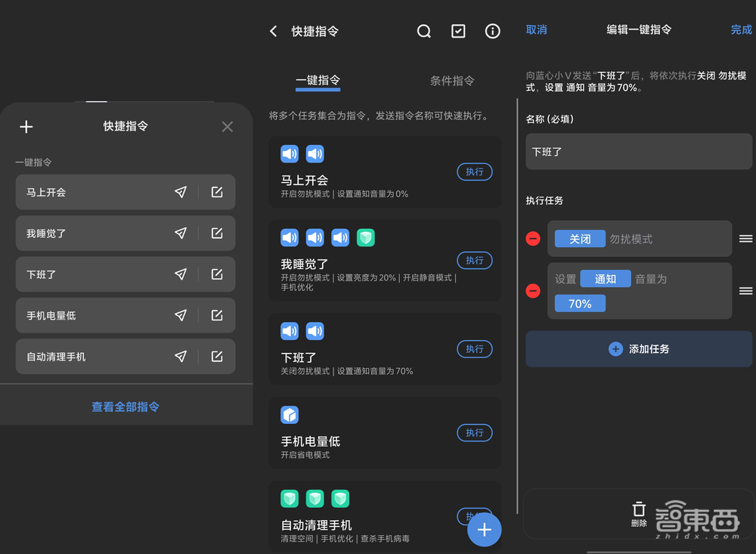Tap the 添加任务 button

click(x=639, y=349)
